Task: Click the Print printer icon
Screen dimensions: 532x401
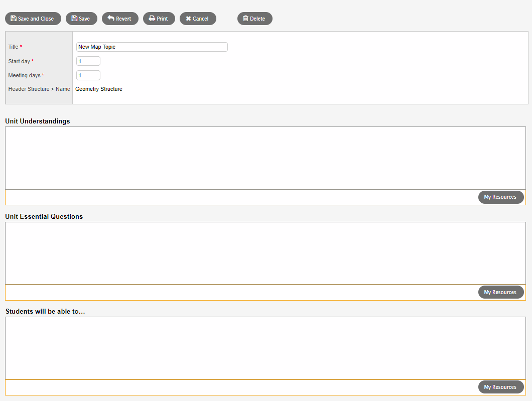Action: click(x=152, y=19)
